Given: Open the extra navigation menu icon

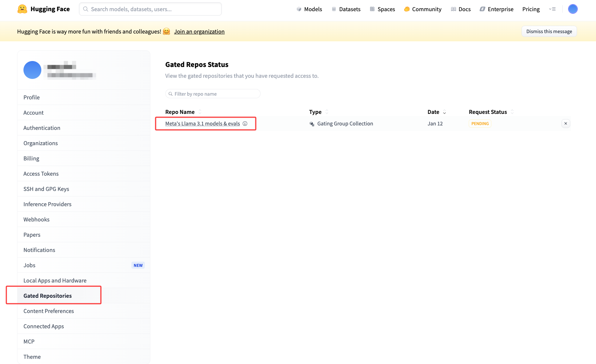Looking at the screenshot, I should tap(552, 9).
